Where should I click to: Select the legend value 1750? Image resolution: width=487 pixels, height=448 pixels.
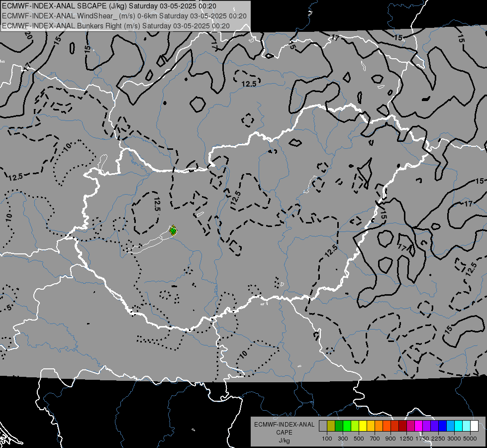tap(422, 439)
